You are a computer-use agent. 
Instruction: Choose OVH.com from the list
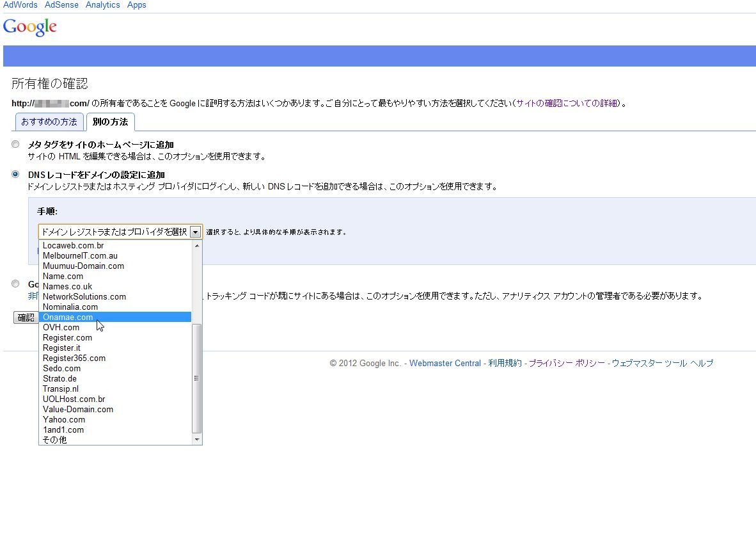(114, 328)
